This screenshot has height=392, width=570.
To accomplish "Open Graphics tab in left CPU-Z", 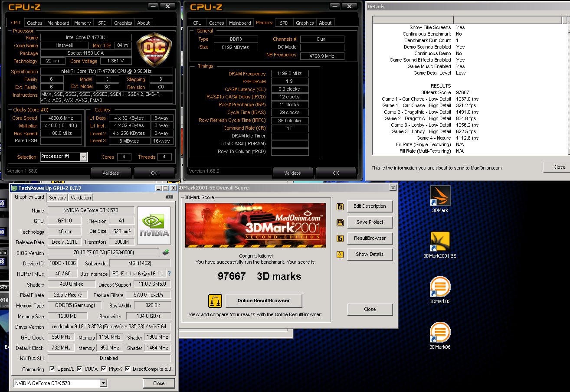I will point(123,23).
